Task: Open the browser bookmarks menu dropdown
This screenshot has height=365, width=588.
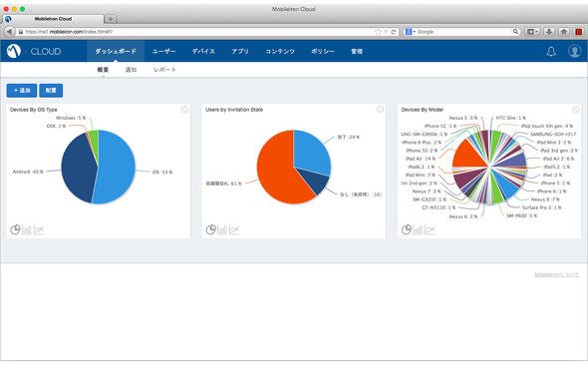Action: (x=532, y=32)
